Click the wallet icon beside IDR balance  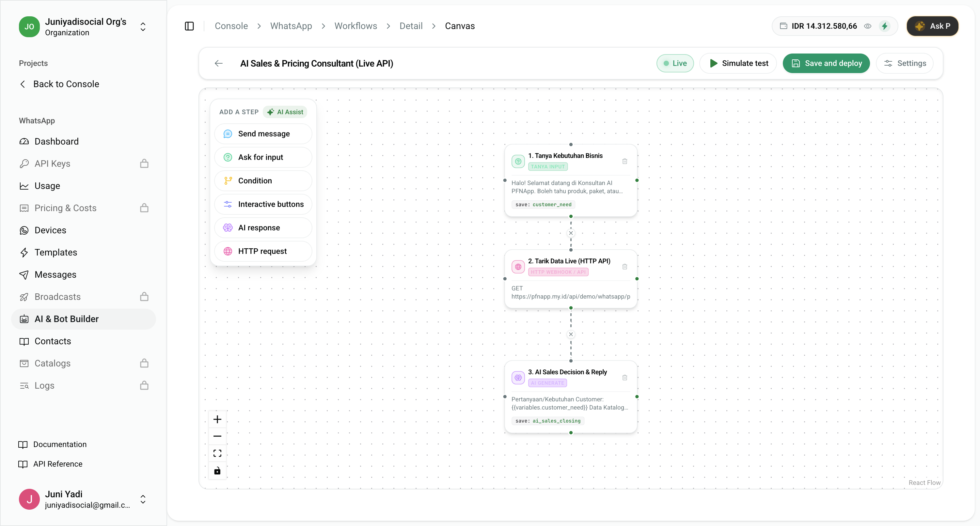tap(783, 26)
